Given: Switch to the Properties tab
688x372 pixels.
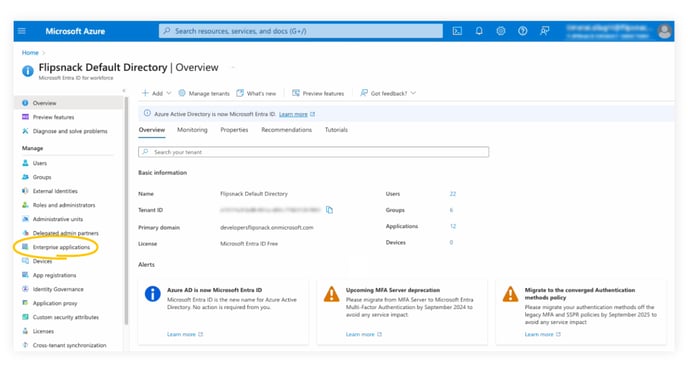Looking at the screenshot, I should click(234, 130).
